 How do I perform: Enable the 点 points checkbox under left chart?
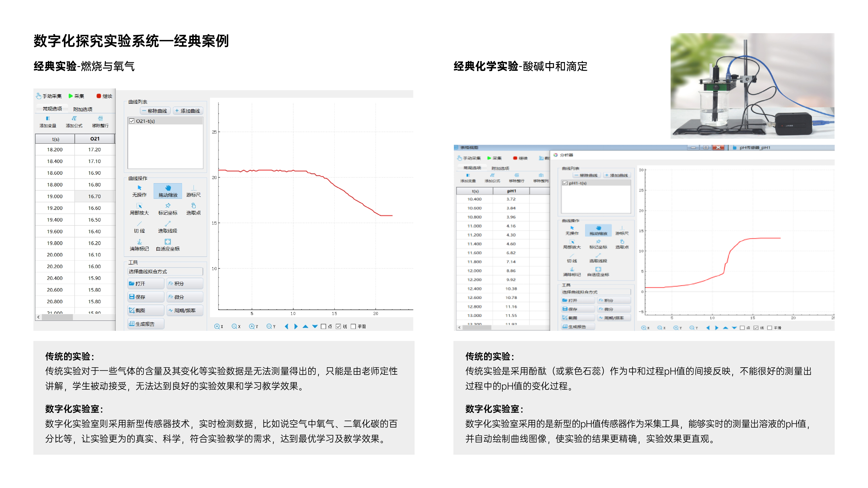point(323,326)
